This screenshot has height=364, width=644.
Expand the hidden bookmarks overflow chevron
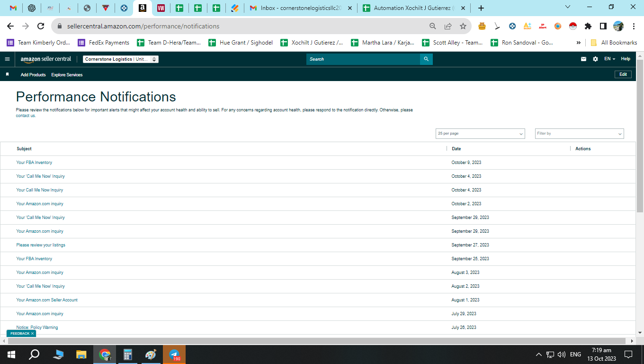(578, 43)
